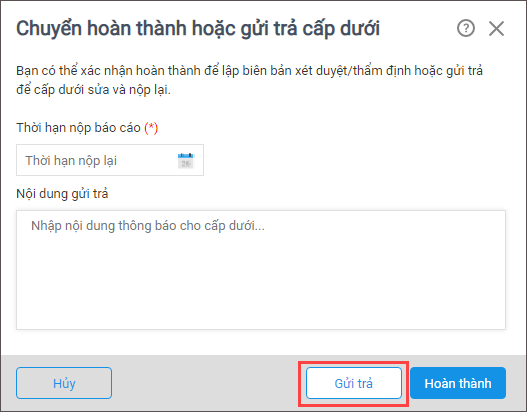
Task: Close the dialog with the X icon
Action: click(x=496, y=28)
